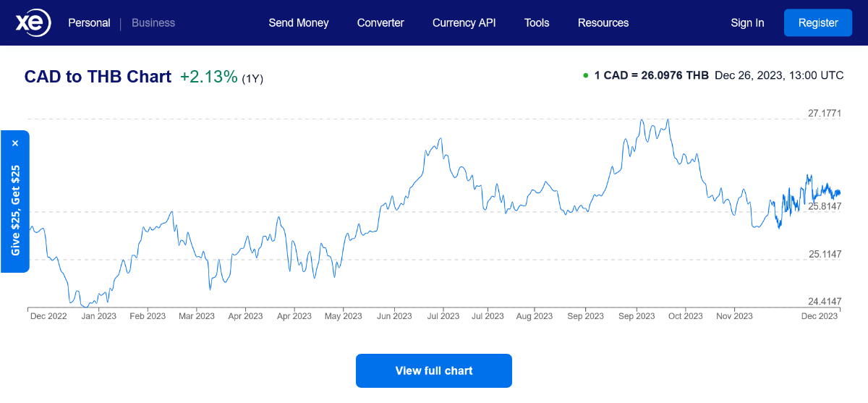The image size is (868, 403).
Task: Click the Xe logo icon
Action: (33, 23)
